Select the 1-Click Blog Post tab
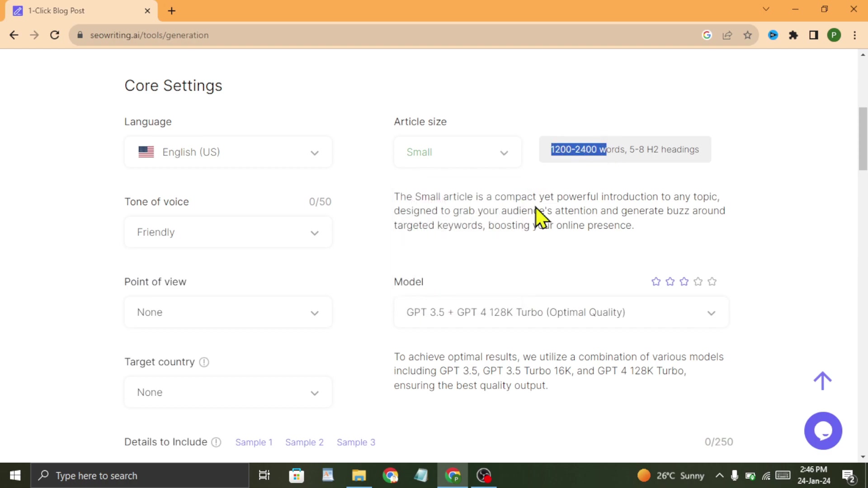Screen dimensions: 868x488 click(81, 11)
